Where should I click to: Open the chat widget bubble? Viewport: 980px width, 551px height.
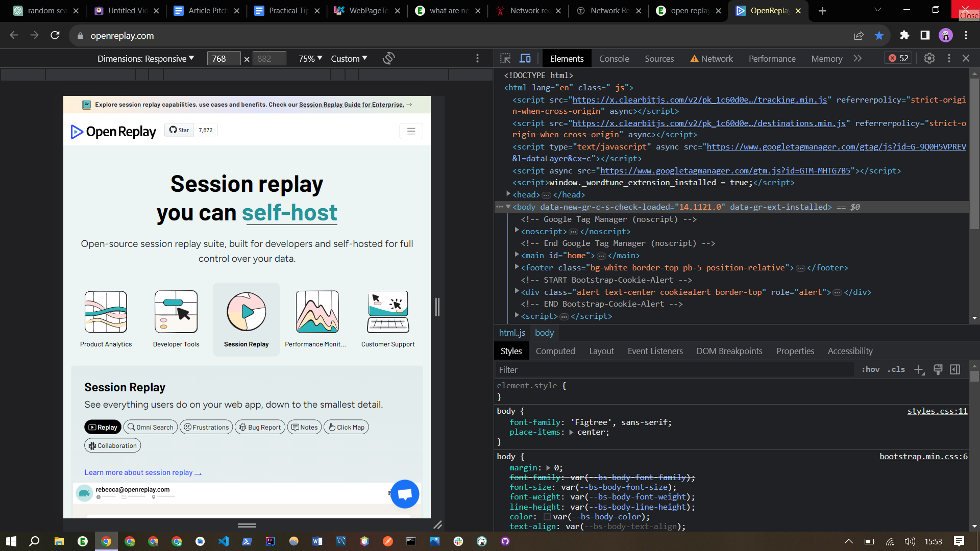point(405,494)
